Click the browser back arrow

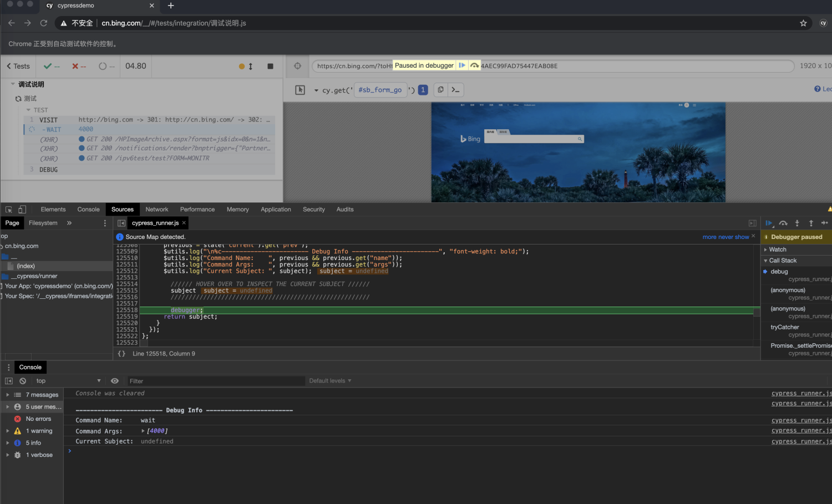pos(12,23)
